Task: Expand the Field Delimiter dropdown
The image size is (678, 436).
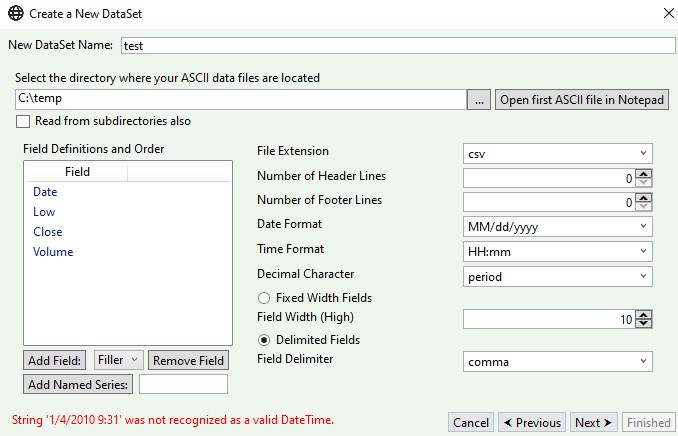Action: (558, 362)
